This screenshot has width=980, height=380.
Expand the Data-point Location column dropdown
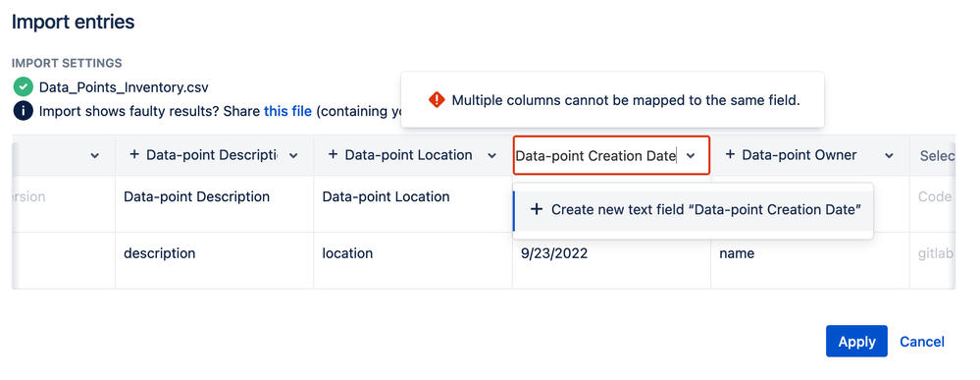point(491,156)
